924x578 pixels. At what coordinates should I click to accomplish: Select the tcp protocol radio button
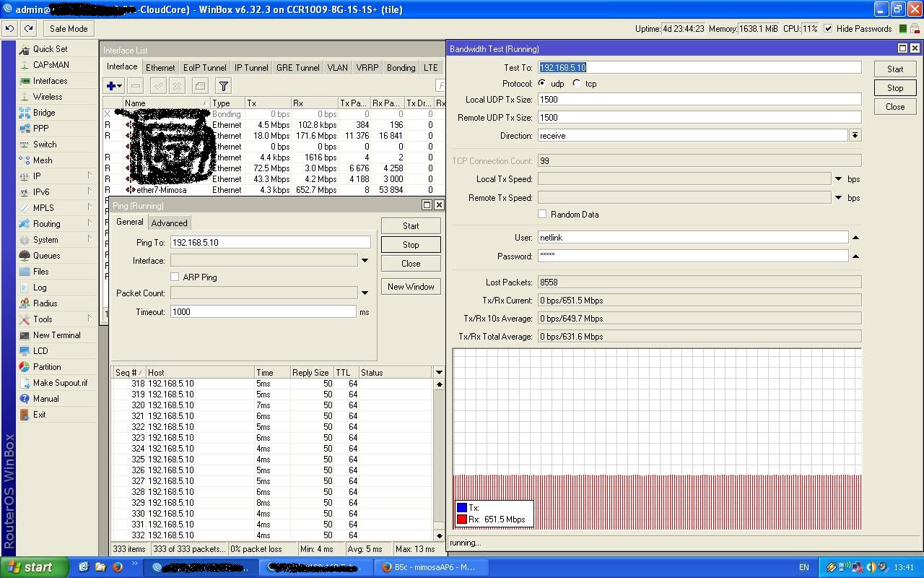(577, 84)
